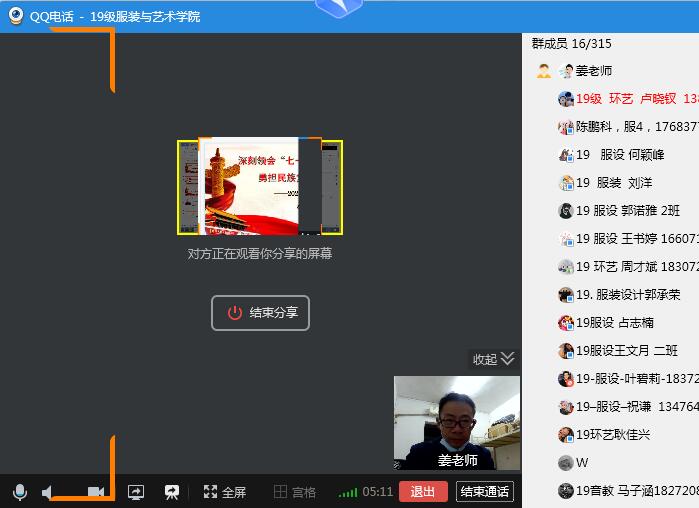Mute the microphone

[19, 492]
